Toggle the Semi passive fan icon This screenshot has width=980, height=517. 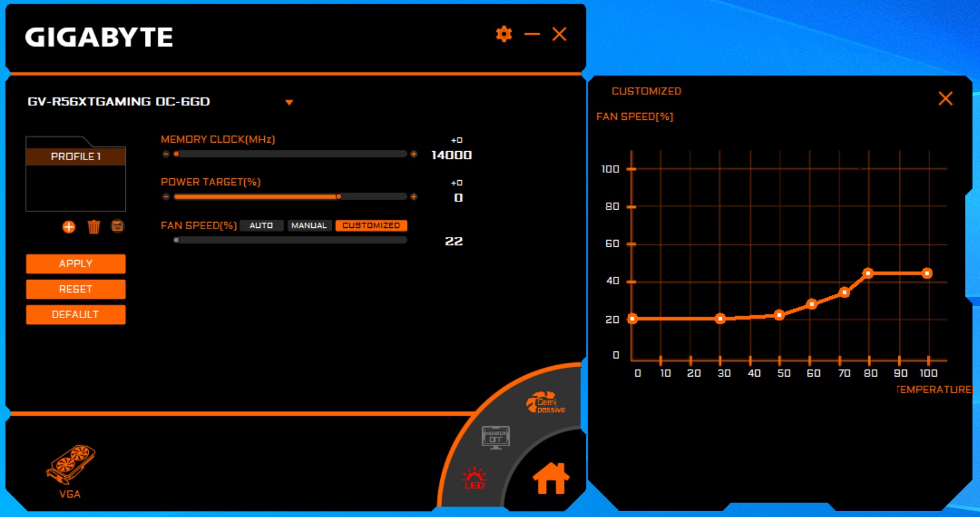[545, 403]
